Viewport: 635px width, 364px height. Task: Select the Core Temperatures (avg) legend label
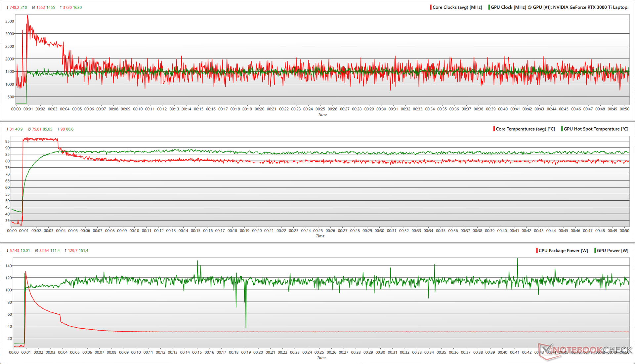(x=525, y=129)
